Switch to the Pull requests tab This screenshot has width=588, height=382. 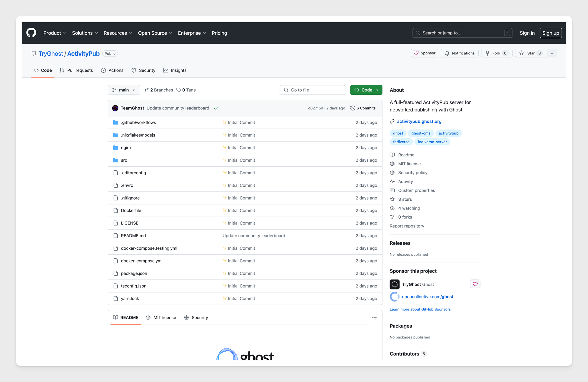pos(76,70)
